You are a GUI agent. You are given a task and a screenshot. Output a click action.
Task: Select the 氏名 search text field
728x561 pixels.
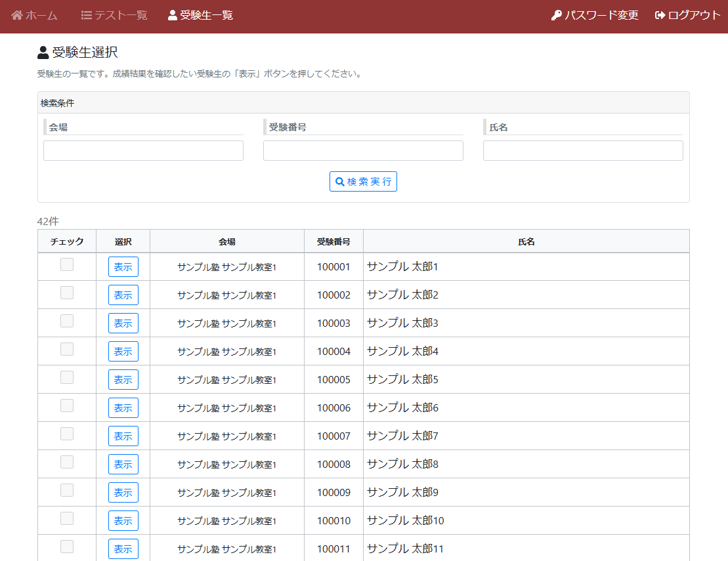point(583,151)
